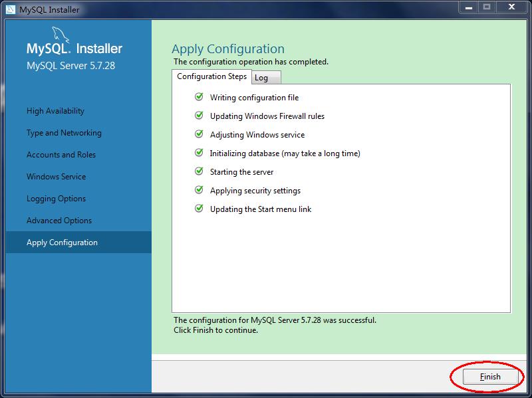
Task: Click check icon next to Updating Windows Firewall rules
Action: pyautogui.click(x=199, y=116)
